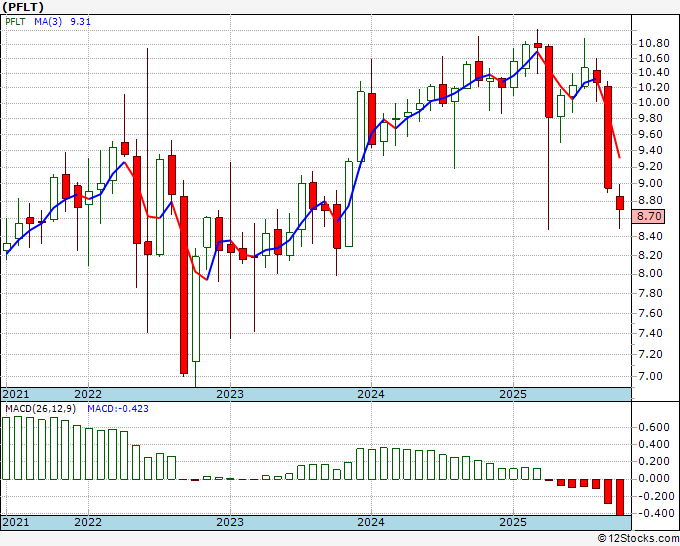The image size is (680, 546).
Task: Click the green PFLT legend label
Action: click(x=15, y=21)
